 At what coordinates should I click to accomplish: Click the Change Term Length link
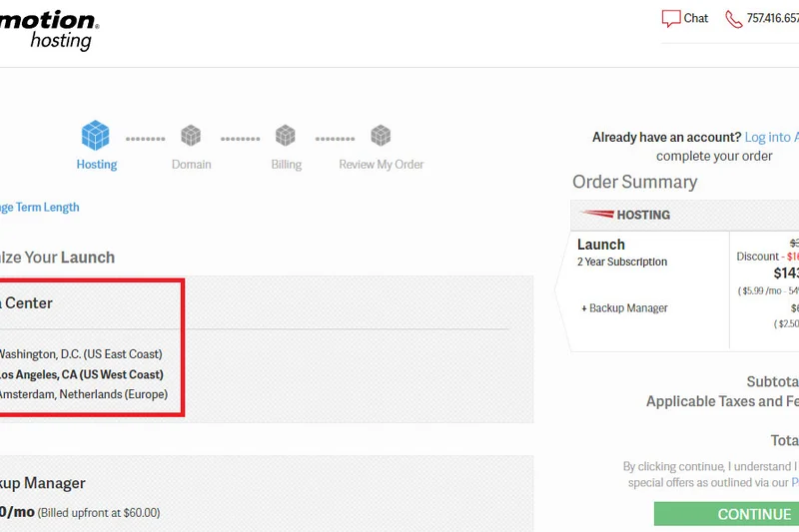(40, 208)
